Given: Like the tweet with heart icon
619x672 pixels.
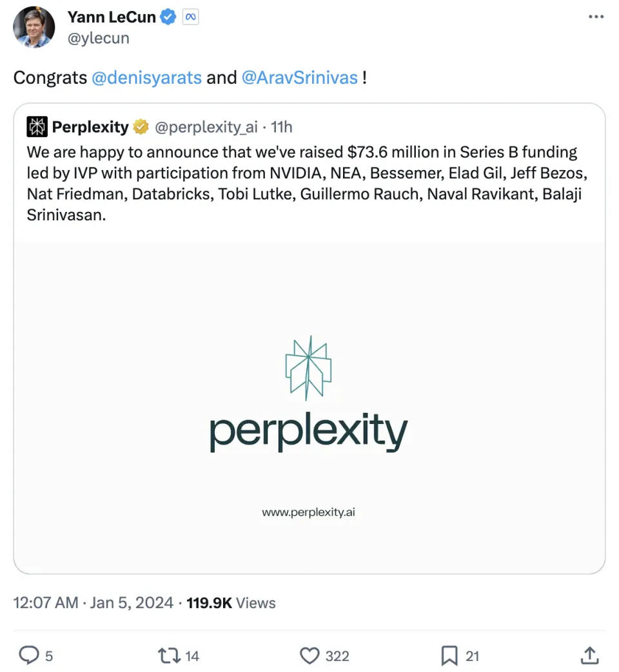Looking at the screenshot, I should (x=310, y=656).
